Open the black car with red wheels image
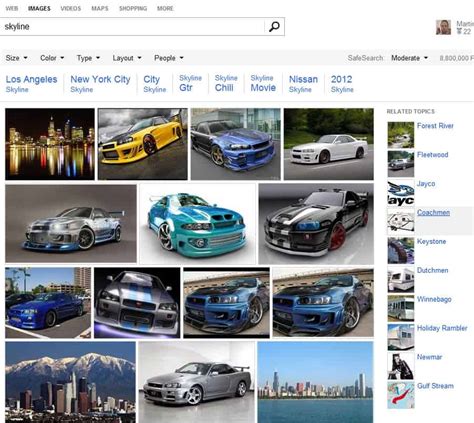474x423 pixels. [x=316, y=224]
